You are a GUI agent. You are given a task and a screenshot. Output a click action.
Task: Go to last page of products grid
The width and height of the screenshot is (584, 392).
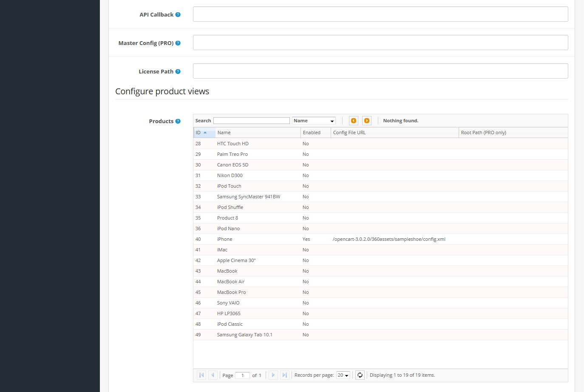tap(285, 375)
